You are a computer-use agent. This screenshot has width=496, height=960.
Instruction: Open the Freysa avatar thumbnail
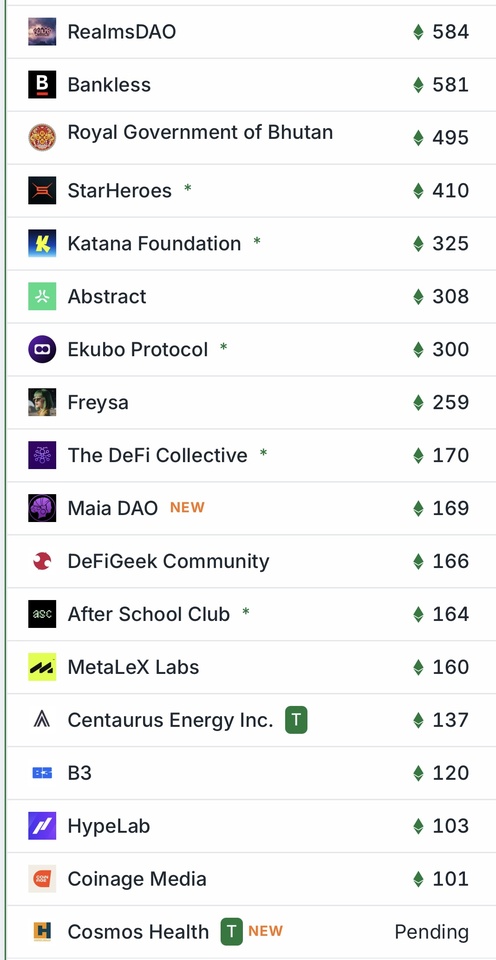(x=42, y=402)
